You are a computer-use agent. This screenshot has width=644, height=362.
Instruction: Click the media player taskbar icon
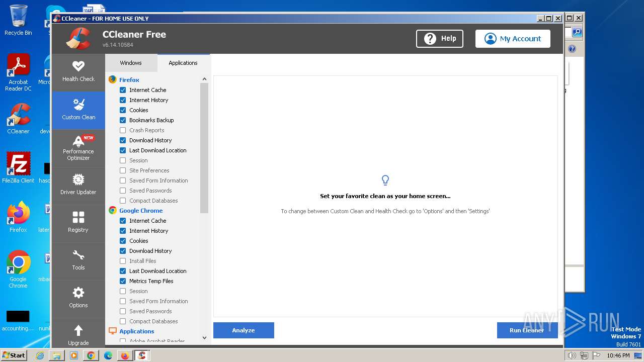point(74,355)
